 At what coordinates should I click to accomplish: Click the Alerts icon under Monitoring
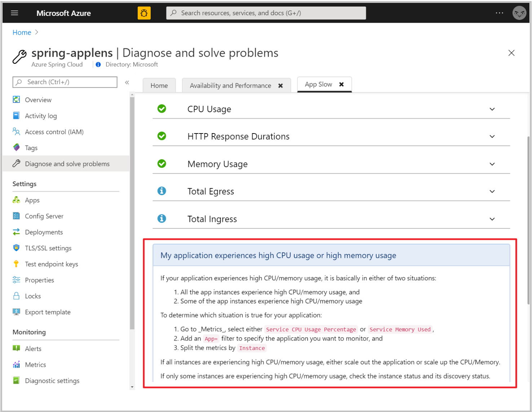(x=16, y=348)
